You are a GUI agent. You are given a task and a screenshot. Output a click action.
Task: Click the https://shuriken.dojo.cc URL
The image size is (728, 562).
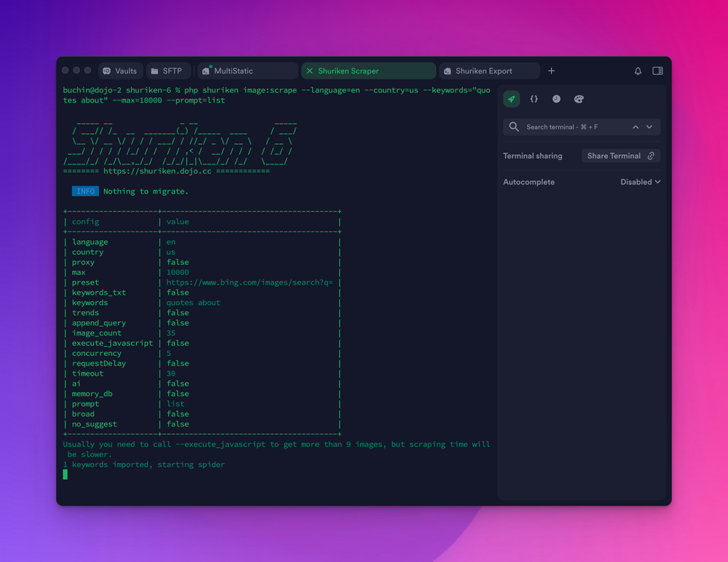coord(157,171)
